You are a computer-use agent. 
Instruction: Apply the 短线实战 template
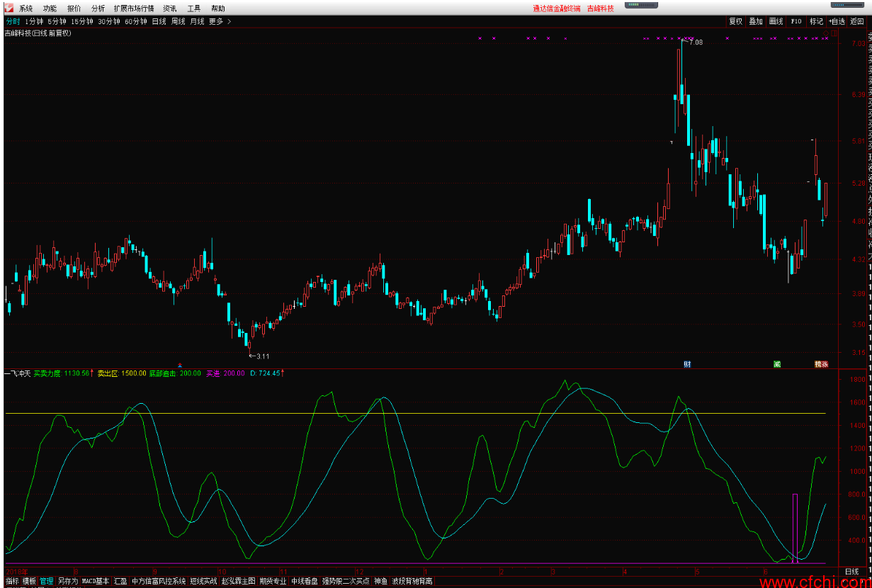[203, 581]
